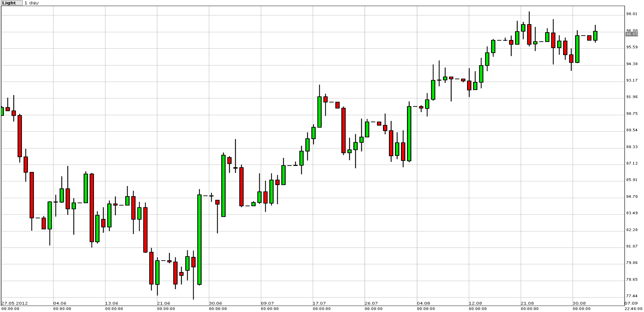Select the 30.08 date axis label

(579, 303)
